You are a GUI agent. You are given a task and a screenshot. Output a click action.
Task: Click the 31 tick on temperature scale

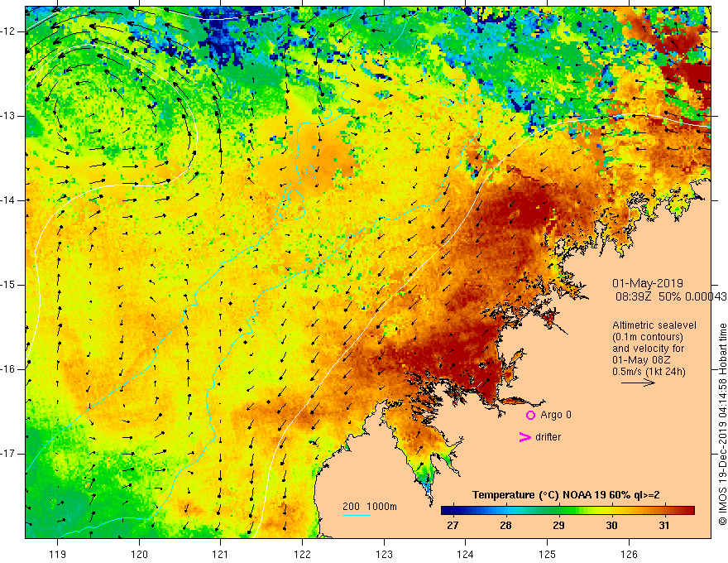[664, 526]
